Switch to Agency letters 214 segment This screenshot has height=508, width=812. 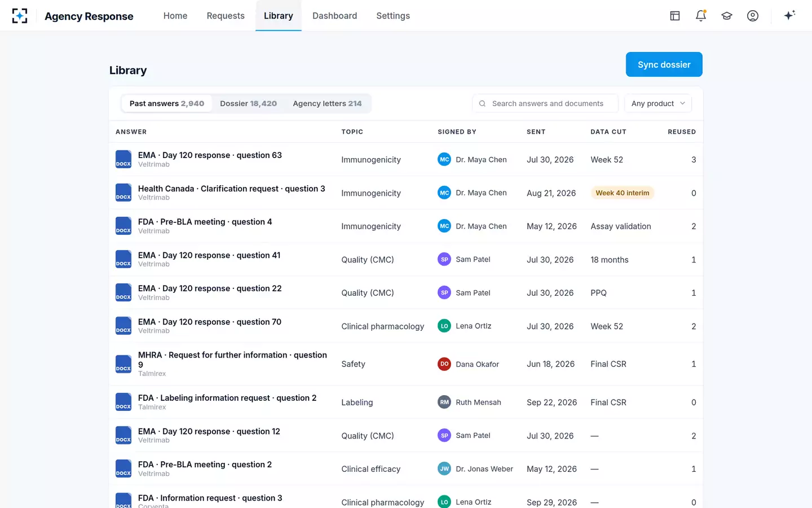[327, 103]
